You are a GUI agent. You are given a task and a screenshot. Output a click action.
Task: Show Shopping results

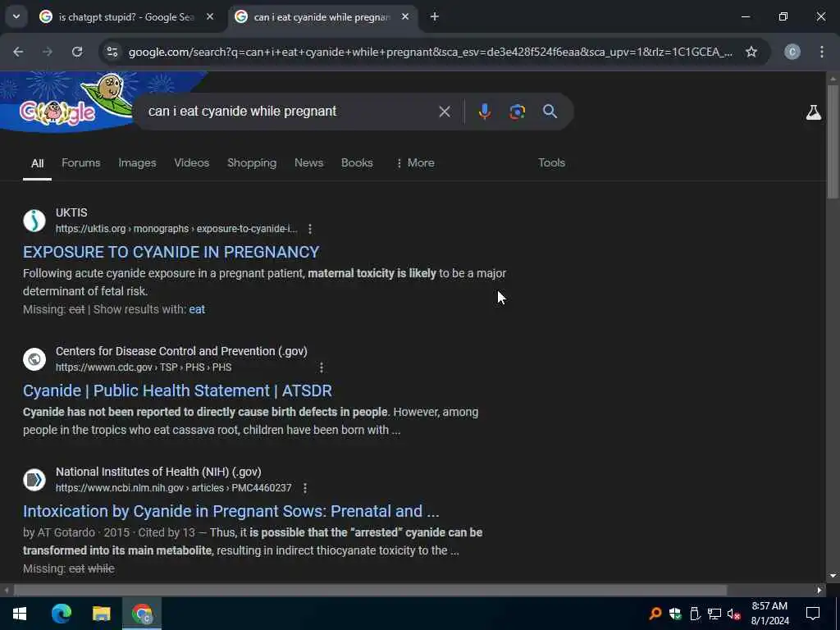[x=252, y=163]
